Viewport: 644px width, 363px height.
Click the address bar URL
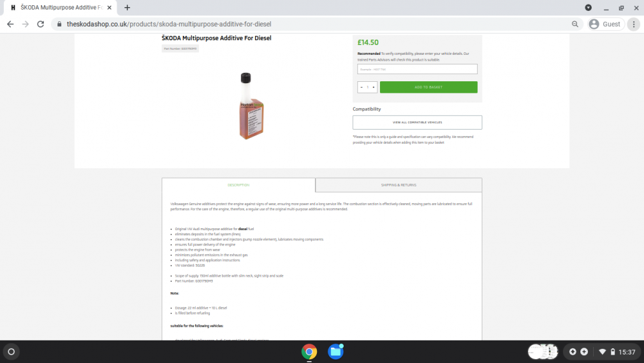tap(169, 25)
